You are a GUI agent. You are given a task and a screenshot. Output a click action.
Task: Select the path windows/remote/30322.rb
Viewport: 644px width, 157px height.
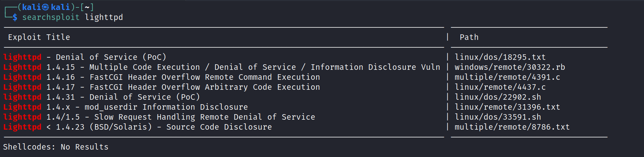pos(509,67)
